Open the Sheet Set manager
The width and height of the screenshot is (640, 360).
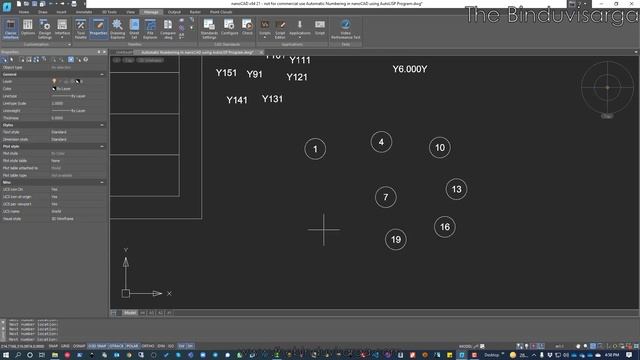tap(134, 29)
